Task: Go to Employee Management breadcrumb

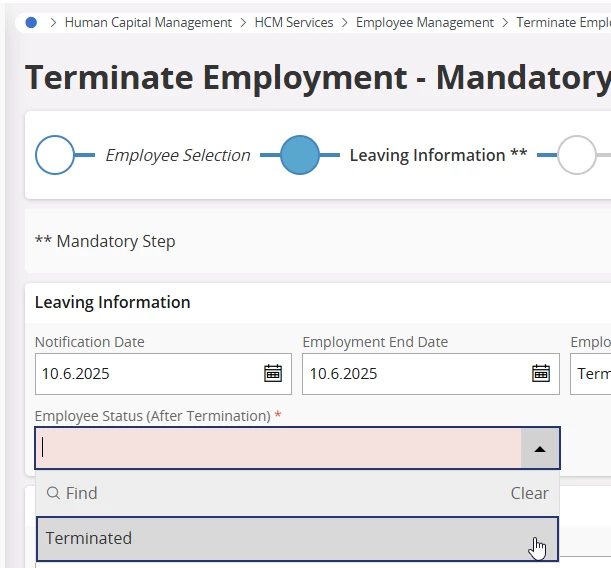Action: coord(424,22)
